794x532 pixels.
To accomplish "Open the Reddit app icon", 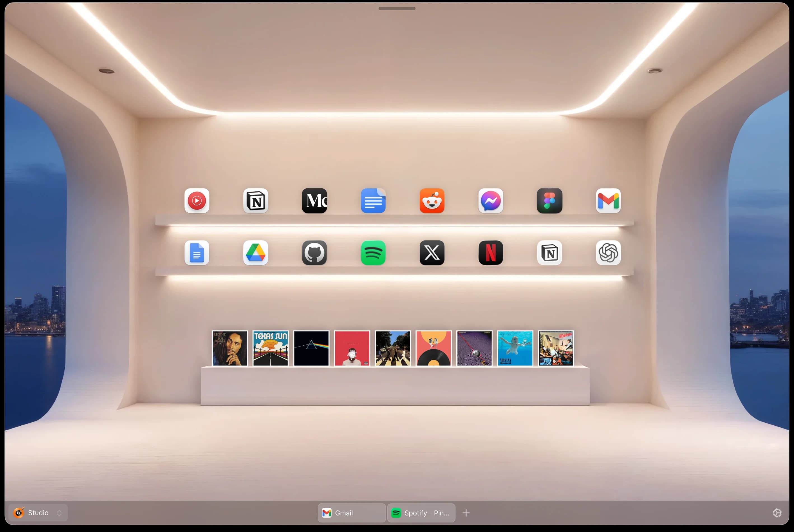I will (432, 201).
